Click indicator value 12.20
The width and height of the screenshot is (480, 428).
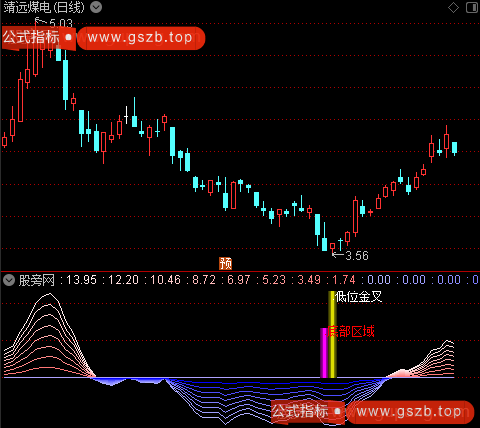(x=123, y=280)
